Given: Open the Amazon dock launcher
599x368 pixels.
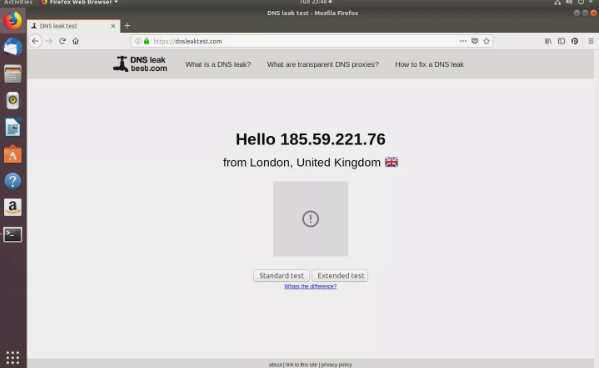Looking at the screenshot, I should click(x=13, y=208).
